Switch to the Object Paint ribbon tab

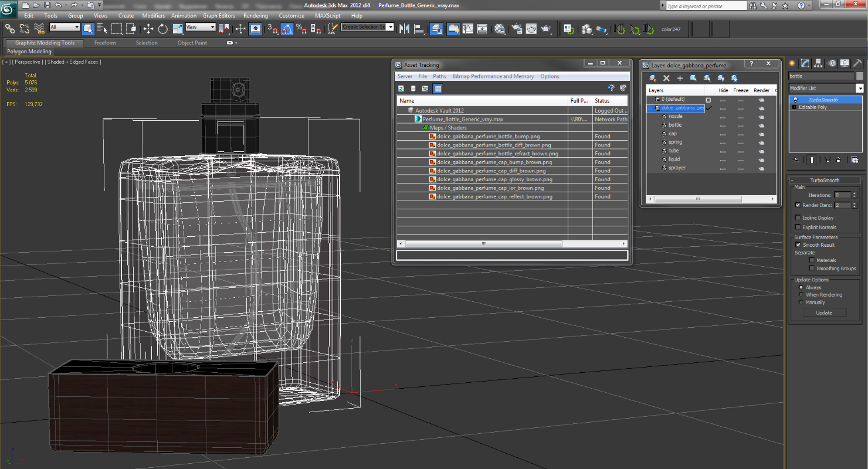click(x=192, y=43)
